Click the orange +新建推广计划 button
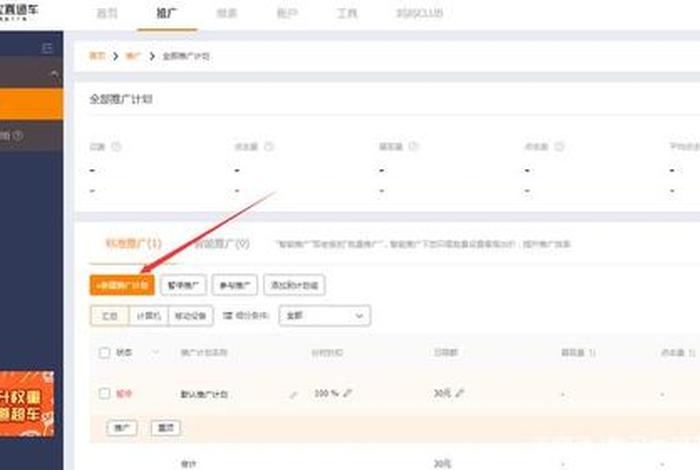The height and width of the screenshot is (470, 700). point(122,285)
